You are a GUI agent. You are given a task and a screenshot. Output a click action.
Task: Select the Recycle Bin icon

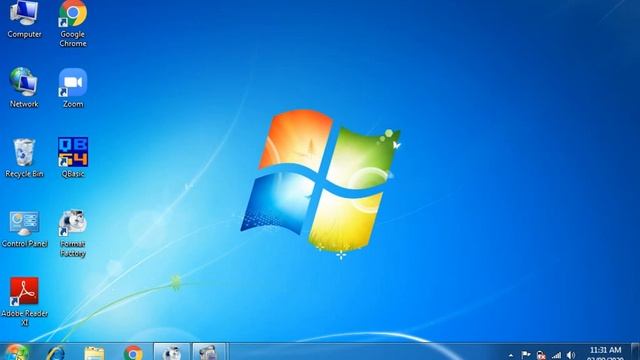tap(24, 158)
